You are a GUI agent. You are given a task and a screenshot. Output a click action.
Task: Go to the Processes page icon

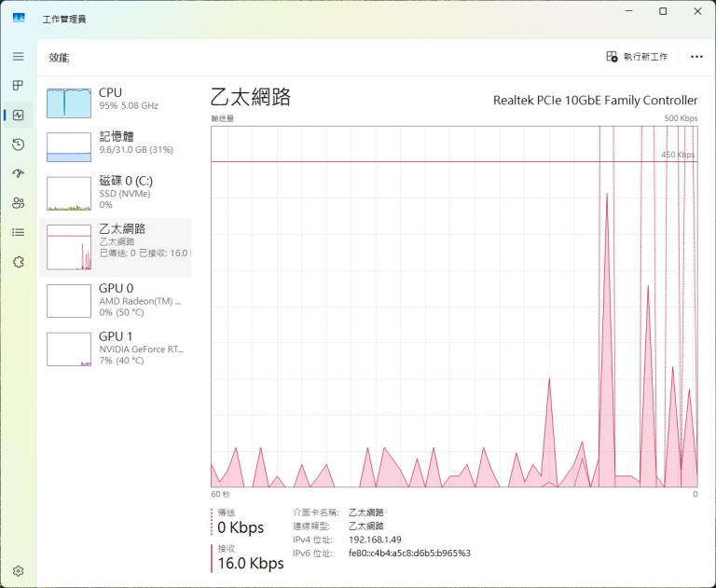[x=18, y=86]
